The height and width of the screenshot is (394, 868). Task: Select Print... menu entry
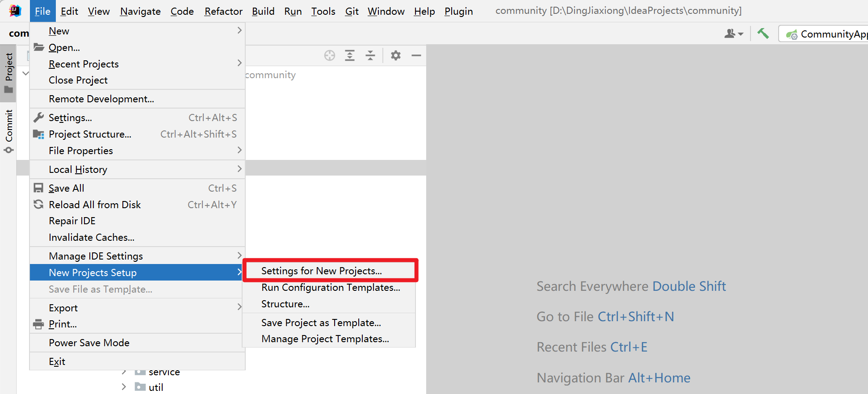pyautogui.click(x=137, y=324)
